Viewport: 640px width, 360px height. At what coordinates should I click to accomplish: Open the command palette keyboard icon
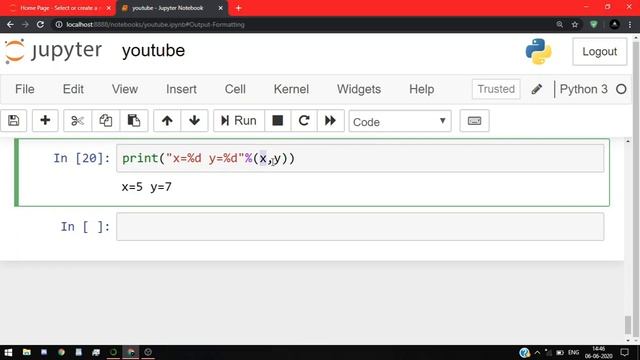click(x=474, y=121)
